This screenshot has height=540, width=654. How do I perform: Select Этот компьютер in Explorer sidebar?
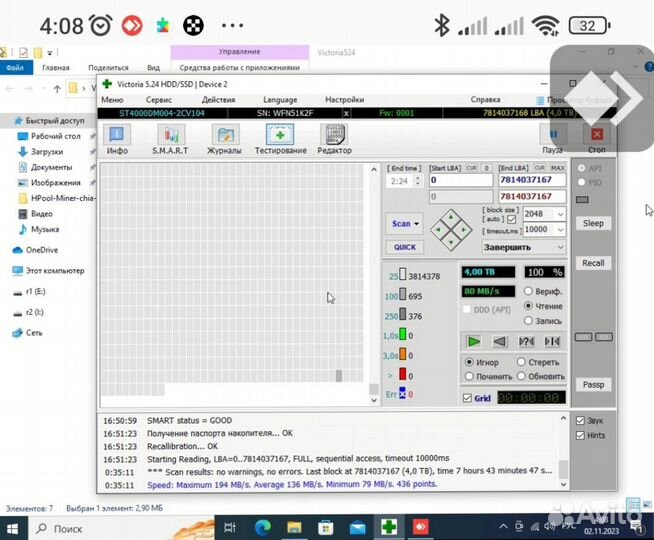coord(55,271)
